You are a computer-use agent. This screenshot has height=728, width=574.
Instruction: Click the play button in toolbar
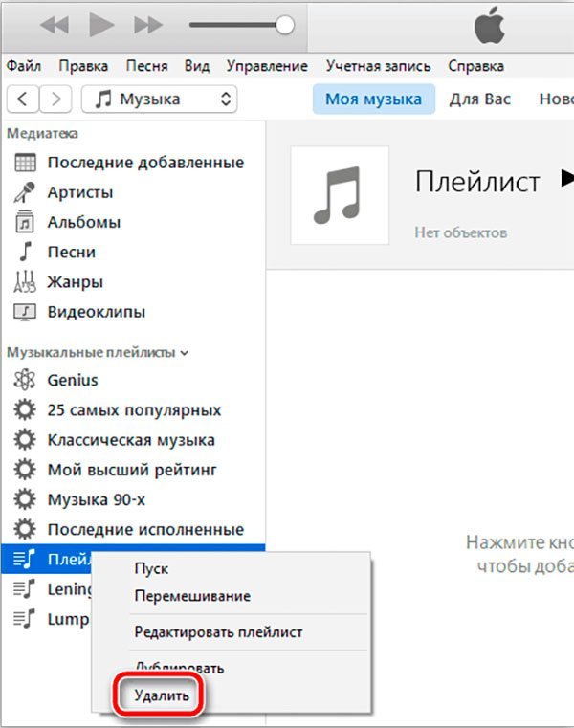point(101,25)
